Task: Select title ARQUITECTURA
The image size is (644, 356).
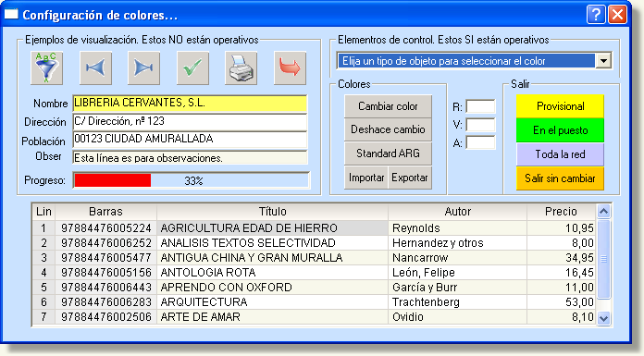Action: (272, 301)
